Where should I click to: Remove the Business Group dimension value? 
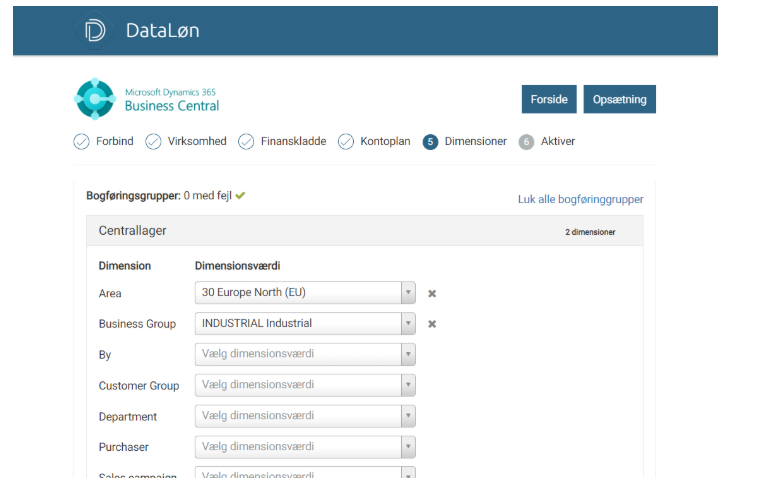pyautogui.click(x=432, y=324)
